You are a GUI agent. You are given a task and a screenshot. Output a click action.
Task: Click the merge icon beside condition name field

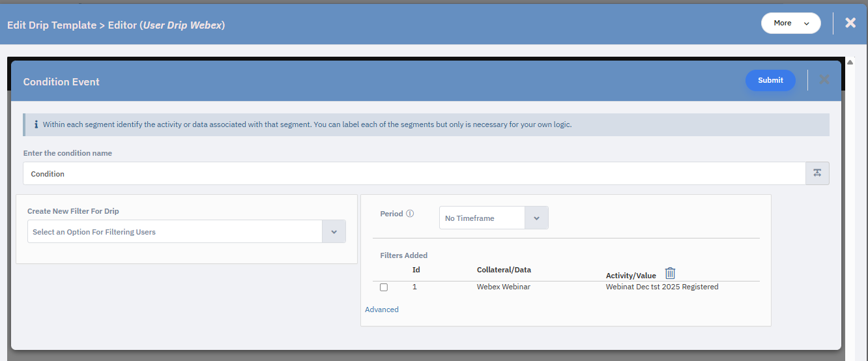coord(817,174)
